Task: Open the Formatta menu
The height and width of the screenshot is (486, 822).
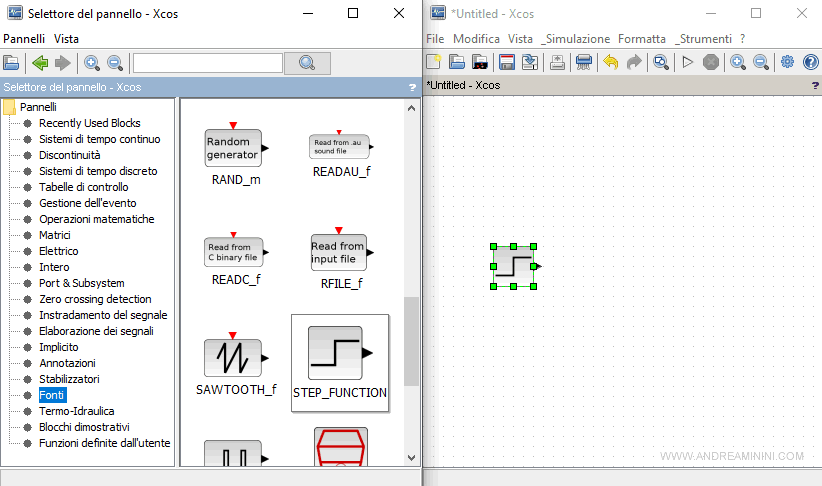Action: 642,39
